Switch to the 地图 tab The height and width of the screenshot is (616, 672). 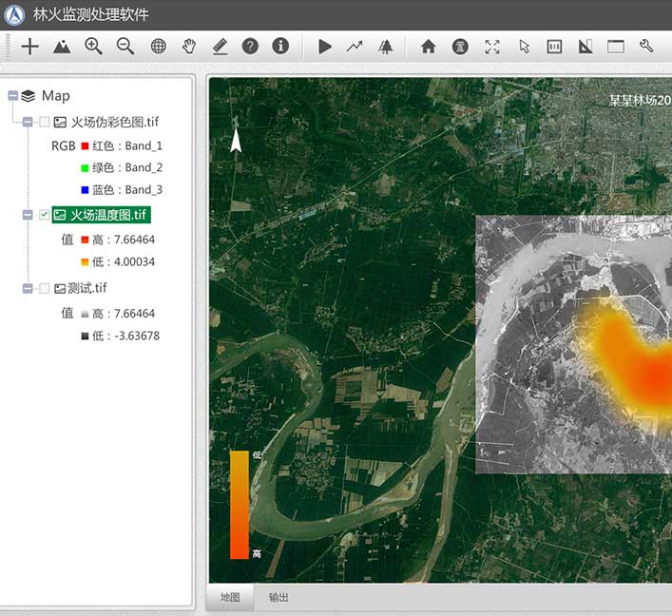click(230, 597)
